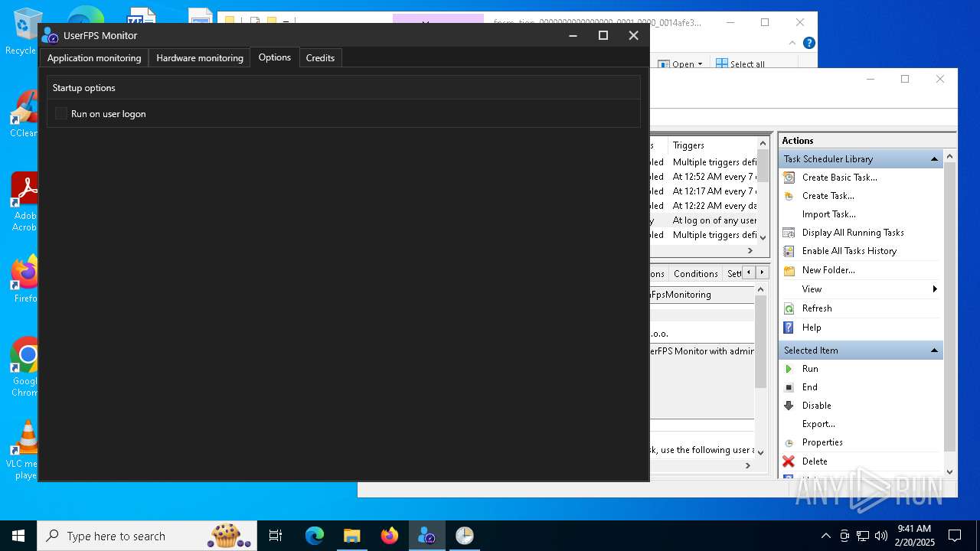Click Select all in File Explorer ribbon
The height and width of the screenshot is (551, 980).
tap(740, 64)
